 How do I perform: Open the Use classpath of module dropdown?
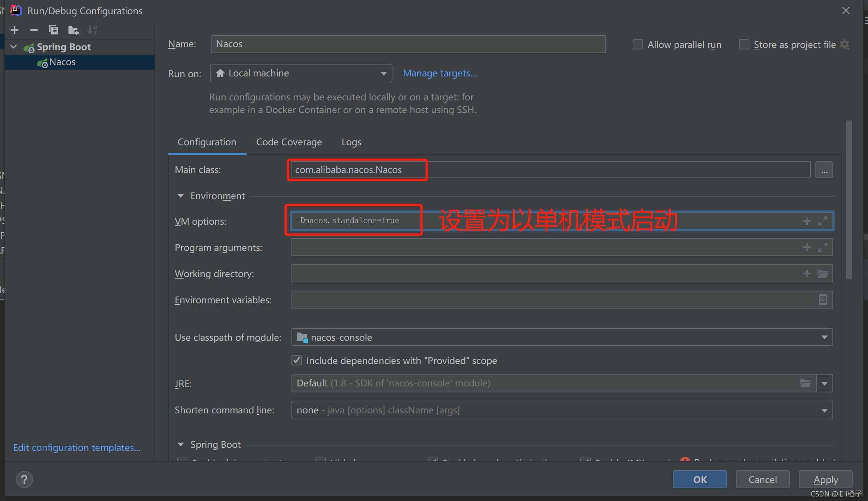point(562,337)
